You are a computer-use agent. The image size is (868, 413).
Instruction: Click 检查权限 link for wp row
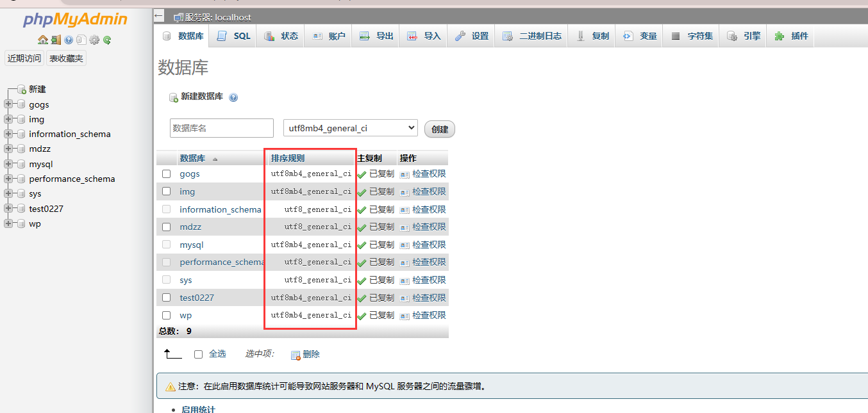(x=429, y=315)
